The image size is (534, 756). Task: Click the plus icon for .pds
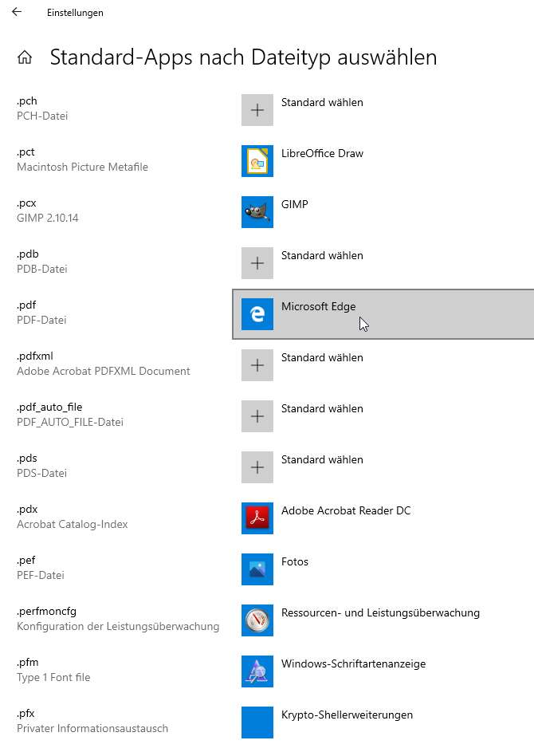point(257,467)
